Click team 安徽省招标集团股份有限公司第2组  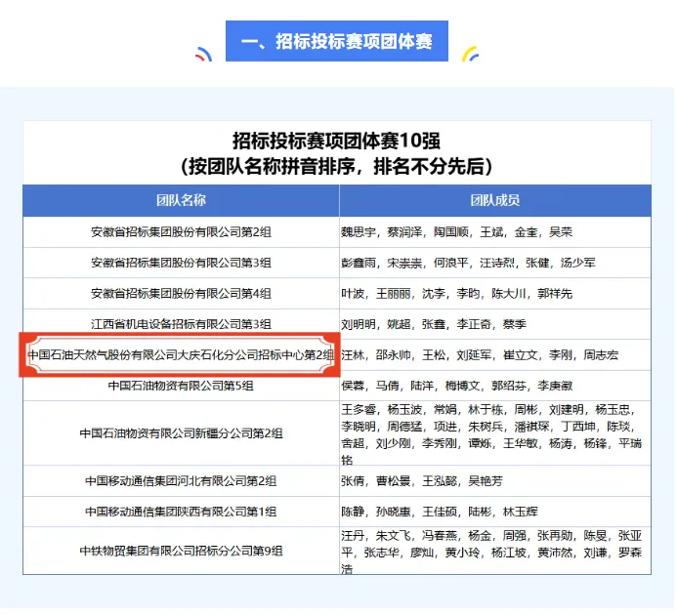point(181,232)
